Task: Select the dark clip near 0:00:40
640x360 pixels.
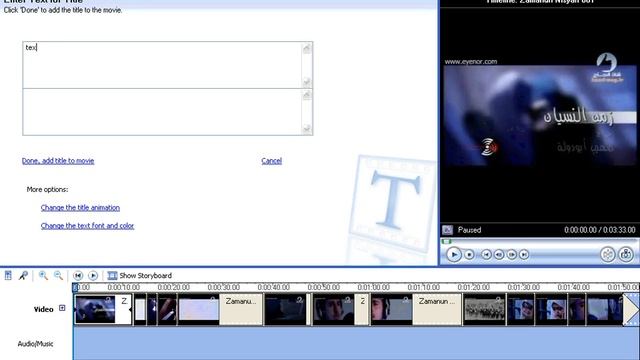Action: point(285,310)
